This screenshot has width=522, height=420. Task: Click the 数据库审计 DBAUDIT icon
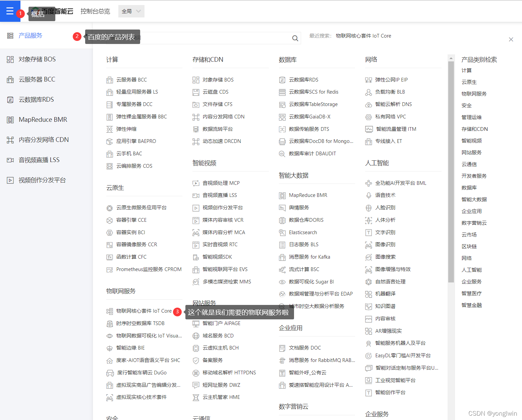click(x=282, y=154)
